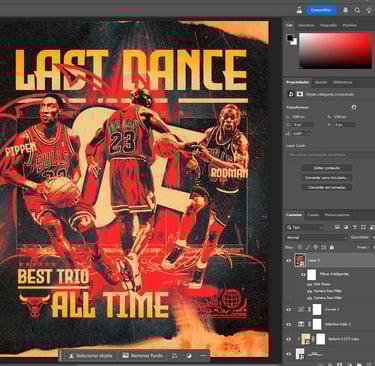This screenshot has height=366, width=375.
Task: Click the more options ellipsis in contextual bar
Action: click(x=203, y=356)
